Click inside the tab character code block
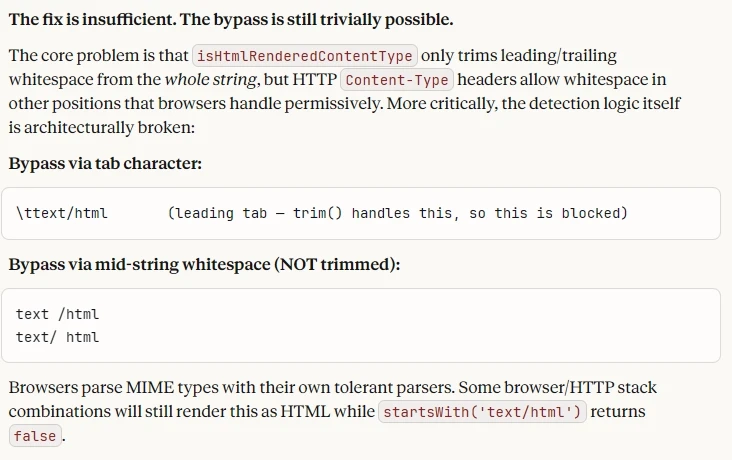Screen dimensions: 732x460 pyautogui.click(x=361, y=213)
